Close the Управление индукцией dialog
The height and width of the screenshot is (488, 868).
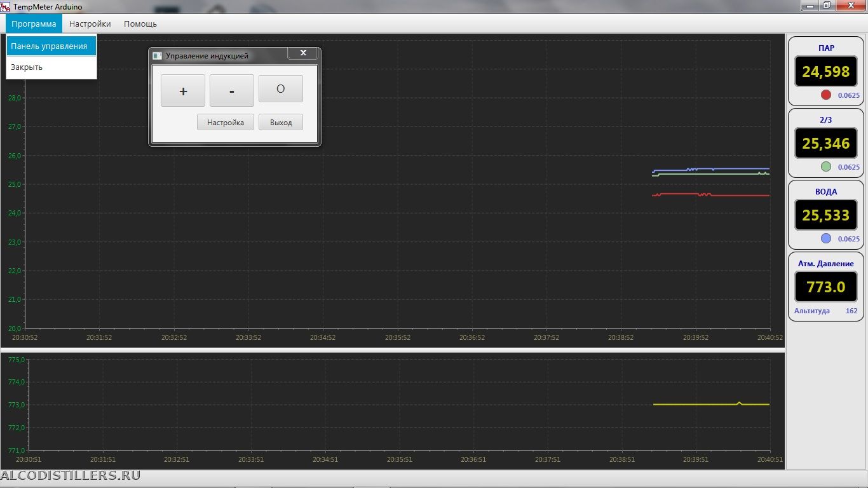(x=303, y=53)
